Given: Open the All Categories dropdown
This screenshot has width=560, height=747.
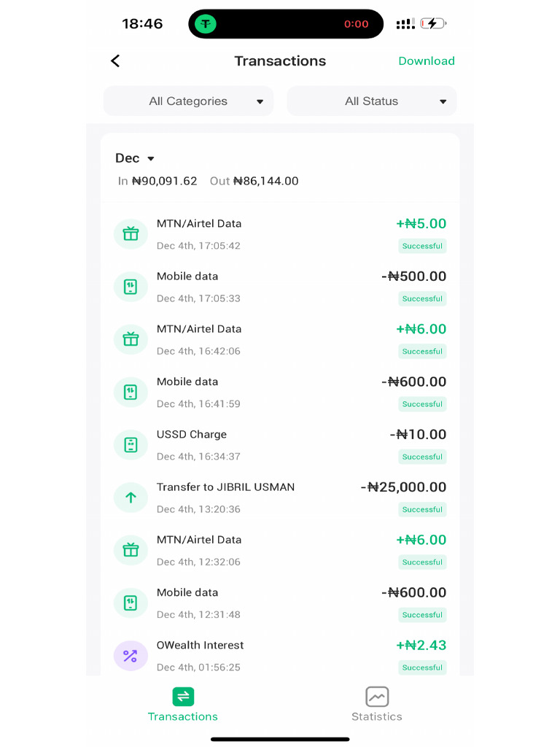Looking at the screenshot, I should 188,101.
